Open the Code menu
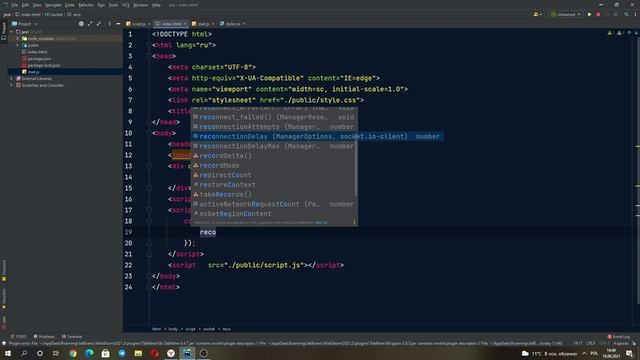The width and height of the screenshot is (640, 360). [70, 5]
